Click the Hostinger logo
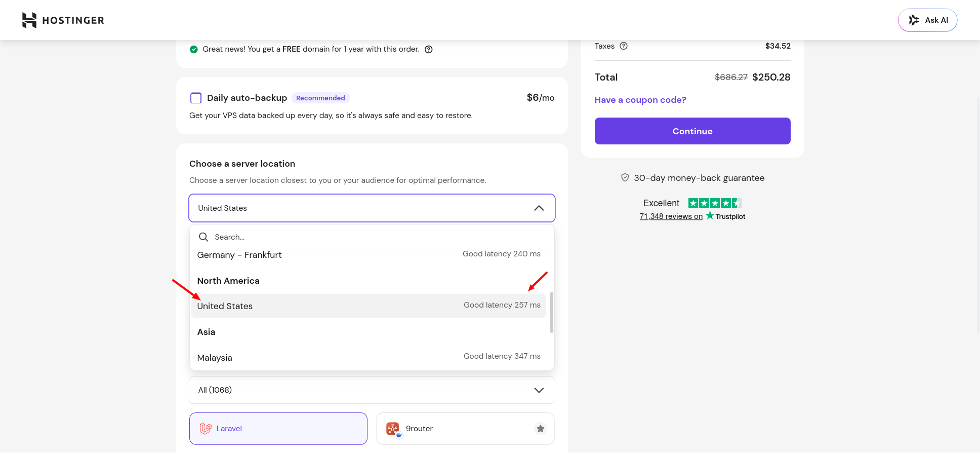This screenshot has height=453, width=980. click(63, 20)
